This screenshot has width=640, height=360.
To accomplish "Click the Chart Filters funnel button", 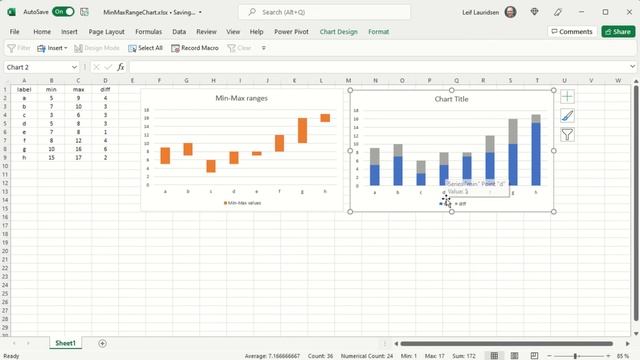I will tap(567, 135).
